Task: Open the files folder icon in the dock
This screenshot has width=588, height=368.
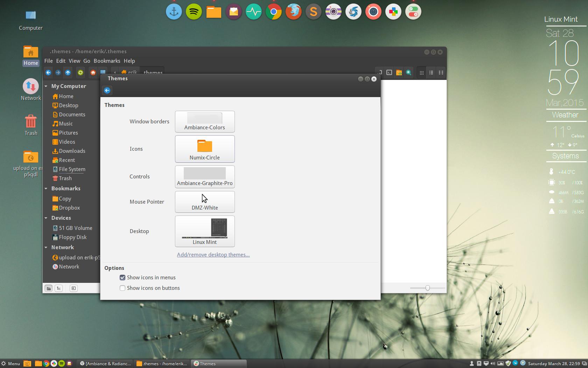Action: [214, 12]
